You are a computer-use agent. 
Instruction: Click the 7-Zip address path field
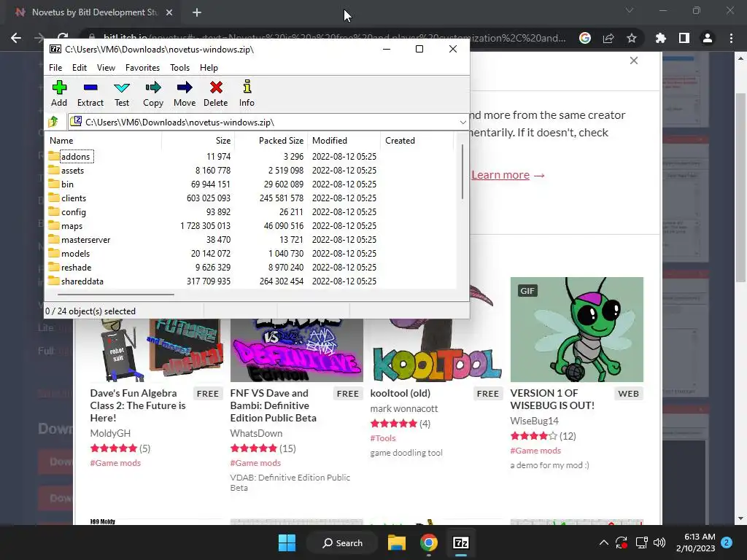(x=269, y=122)
